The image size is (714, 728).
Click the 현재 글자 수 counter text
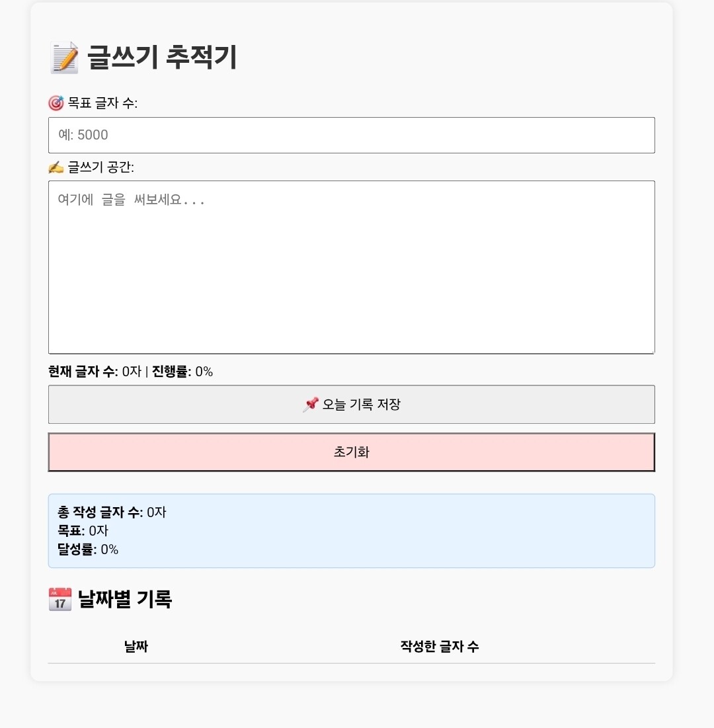(x=95, y=372)
